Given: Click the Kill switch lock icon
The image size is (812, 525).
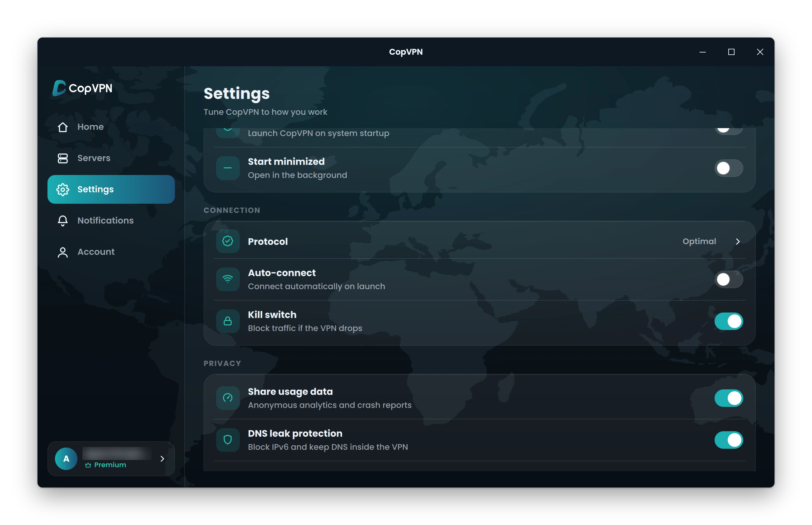Looking at the screenshot, I should tap(228, 321).
